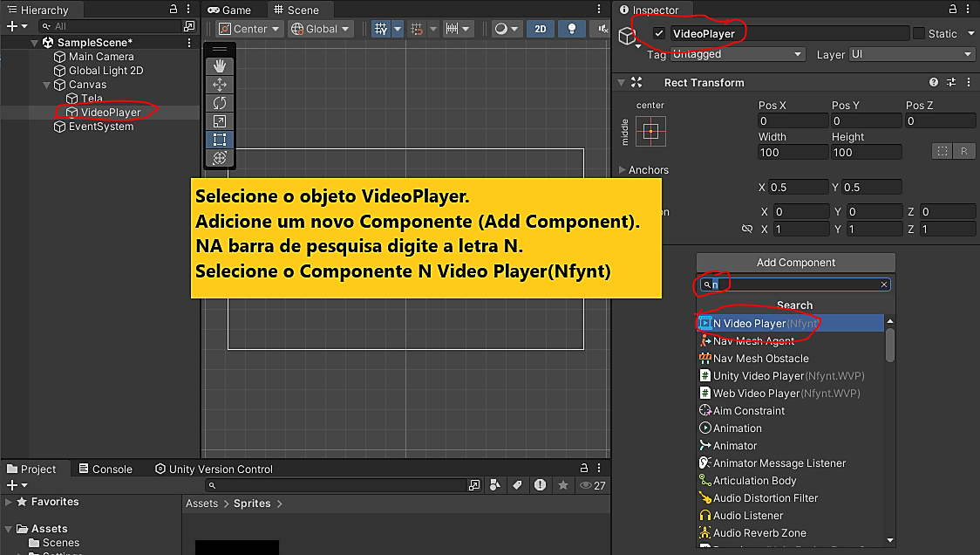
Task: Collapse the SampleScene tree
Action: pos(34,43)
